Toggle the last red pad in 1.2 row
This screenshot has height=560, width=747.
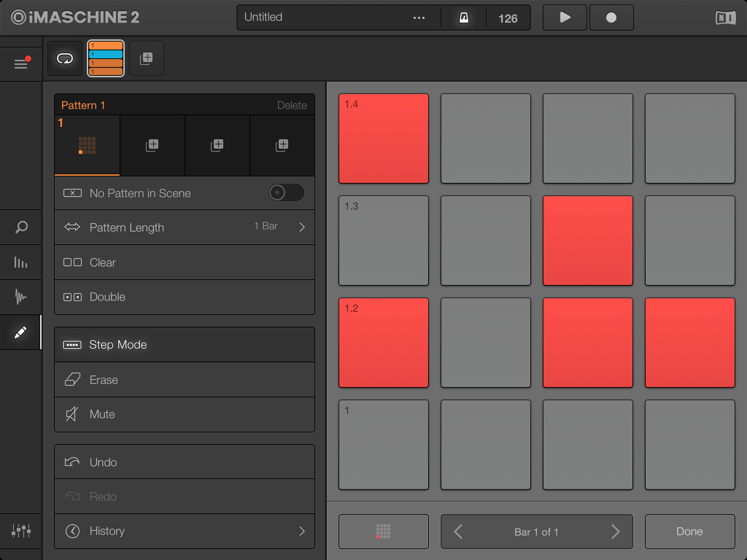tap(690, 343)
